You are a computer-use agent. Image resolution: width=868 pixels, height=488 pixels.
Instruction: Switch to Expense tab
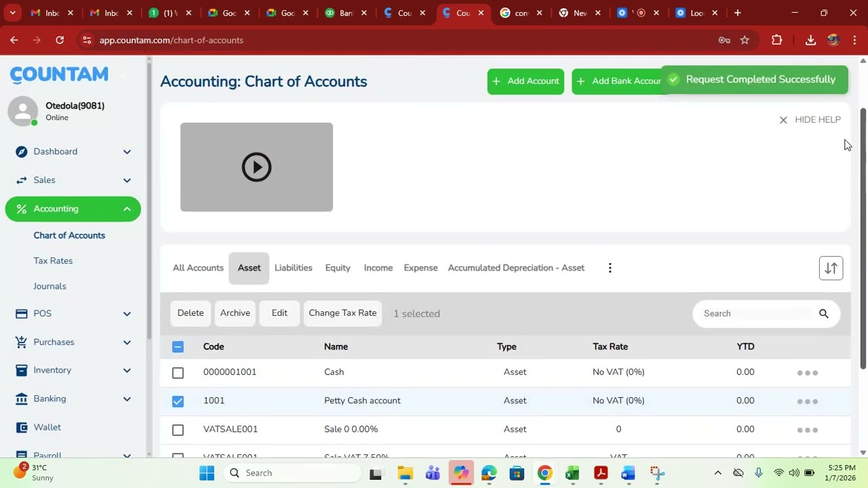tap(420, 268)
